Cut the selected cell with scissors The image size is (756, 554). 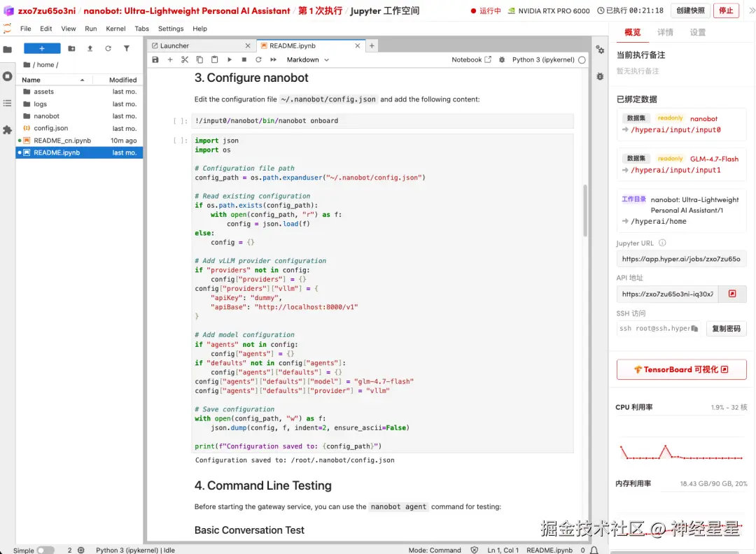[185, 59]
